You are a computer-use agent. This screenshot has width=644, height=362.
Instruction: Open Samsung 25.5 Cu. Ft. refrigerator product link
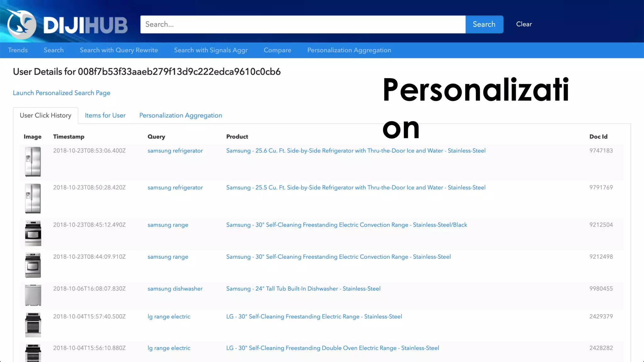click(x=356, y=188)
